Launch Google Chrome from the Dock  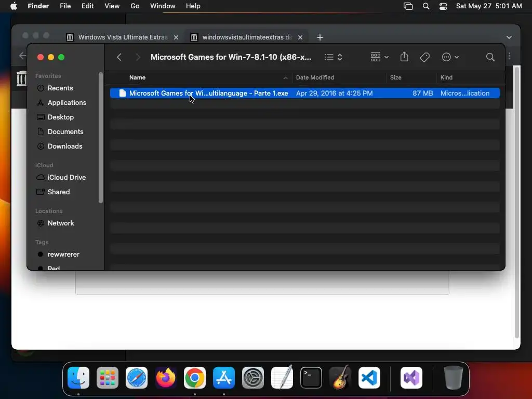pyautogui.click(x=195, y=378)
